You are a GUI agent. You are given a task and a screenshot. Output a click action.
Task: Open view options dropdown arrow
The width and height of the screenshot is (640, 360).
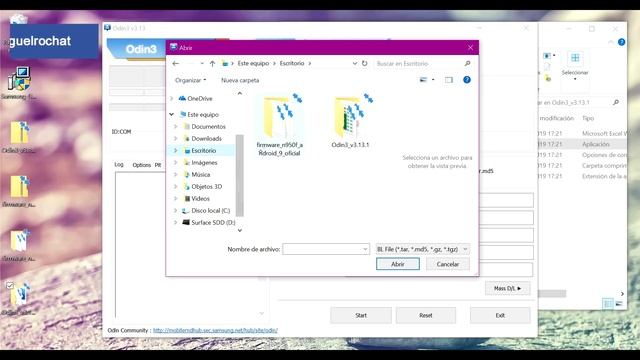(x=433, y=80)
